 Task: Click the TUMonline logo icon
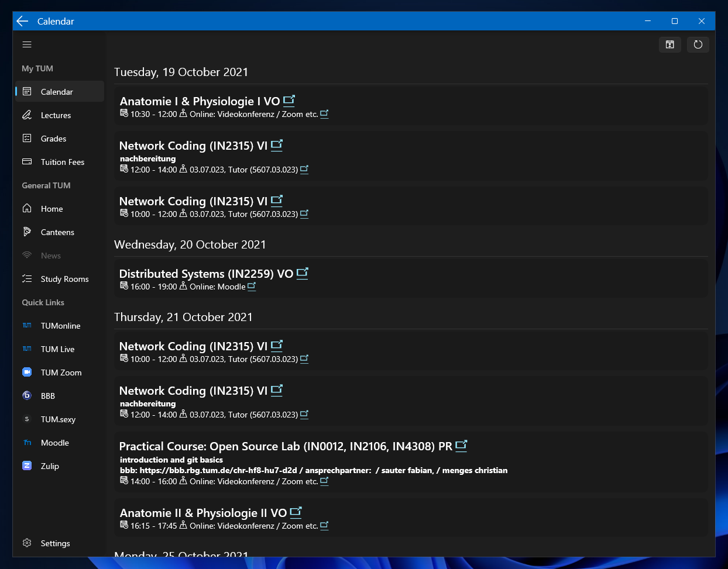(x=27, y=325)
